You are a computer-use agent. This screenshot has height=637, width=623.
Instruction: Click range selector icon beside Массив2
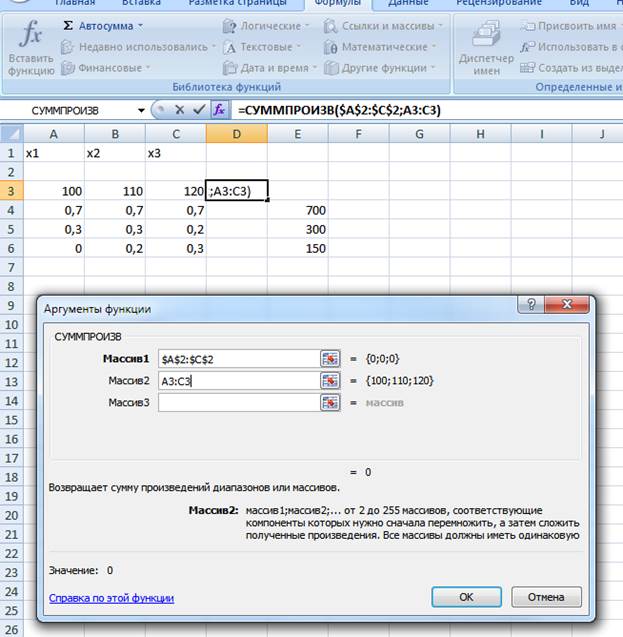point(330,380)
